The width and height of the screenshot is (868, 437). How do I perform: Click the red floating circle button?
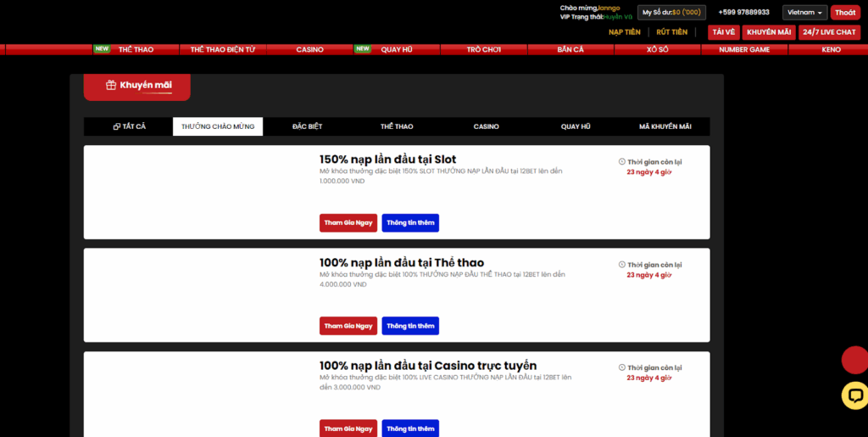click(854, 360)
